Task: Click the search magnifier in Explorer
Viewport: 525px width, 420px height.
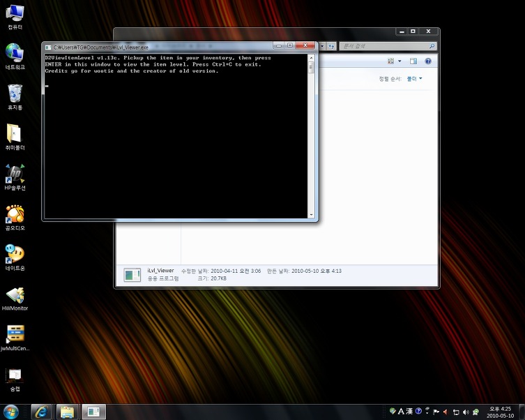Action: (432, 46)
